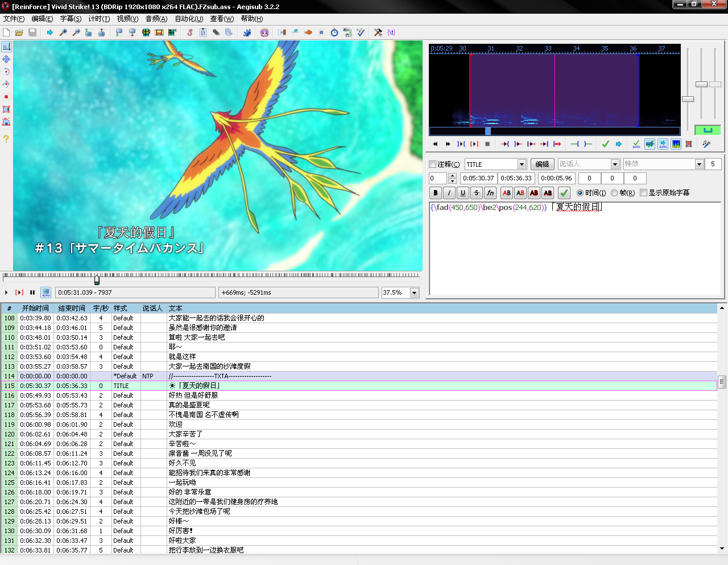Zoom out the video view
Image resolution: width=728 pixels, height=565 pixels.
click(76, 32)
